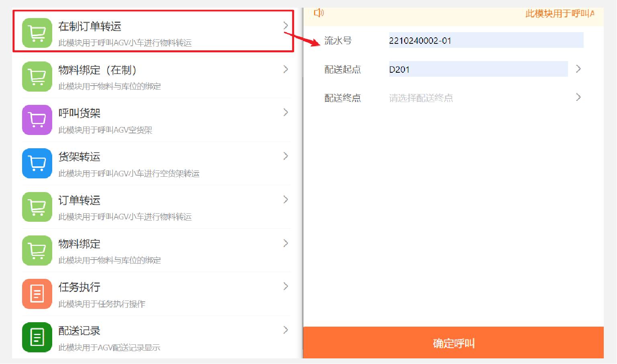Expand the 配送终点 selector chevron
The width and height of the screenshot is (617, 364).
pos(578,97)
